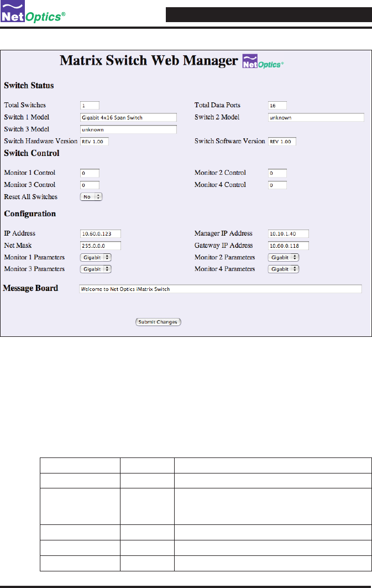Screen dimensions: 372x588
Task: Click the Reset All Switches label
Action: (x=31, y=196)
